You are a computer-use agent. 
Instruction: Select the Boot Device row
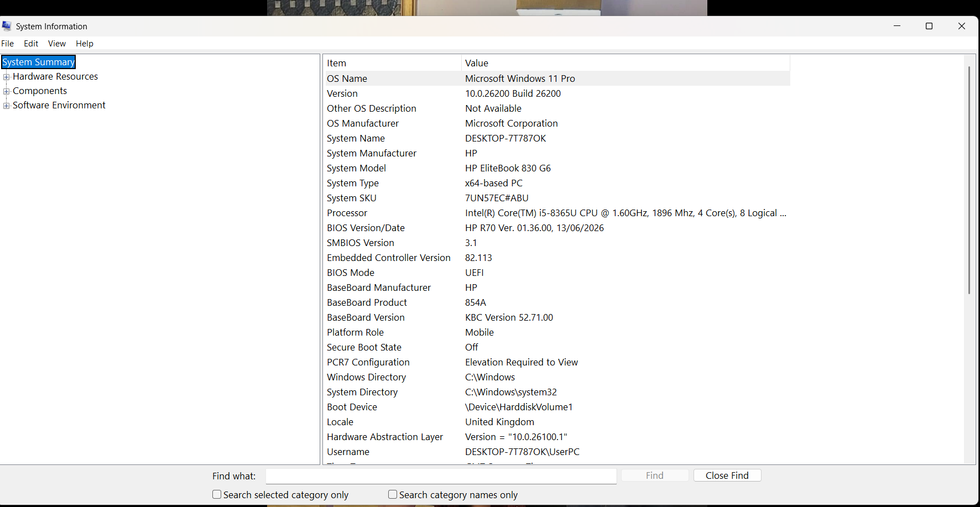(x=557, y=407)
